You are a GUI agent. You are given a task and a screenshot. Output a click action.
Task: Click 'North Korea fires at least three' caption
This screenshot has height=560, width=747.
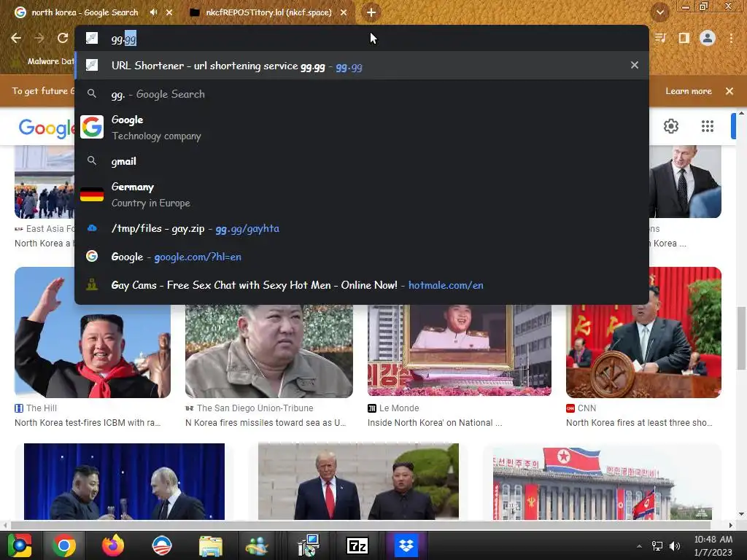tap(639, 423)
